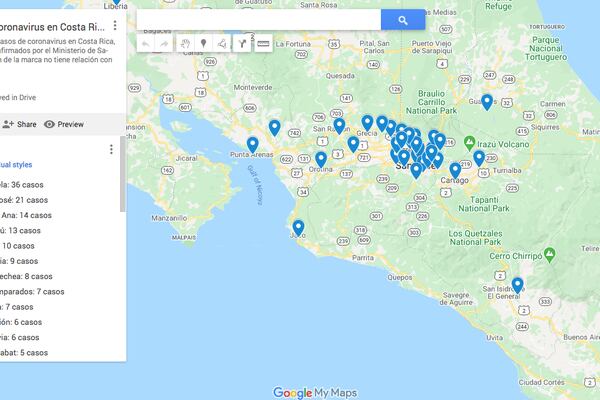This screenshot has height=400, width=600.
Task: Click the map pin at Liberia
Action: 117,2
